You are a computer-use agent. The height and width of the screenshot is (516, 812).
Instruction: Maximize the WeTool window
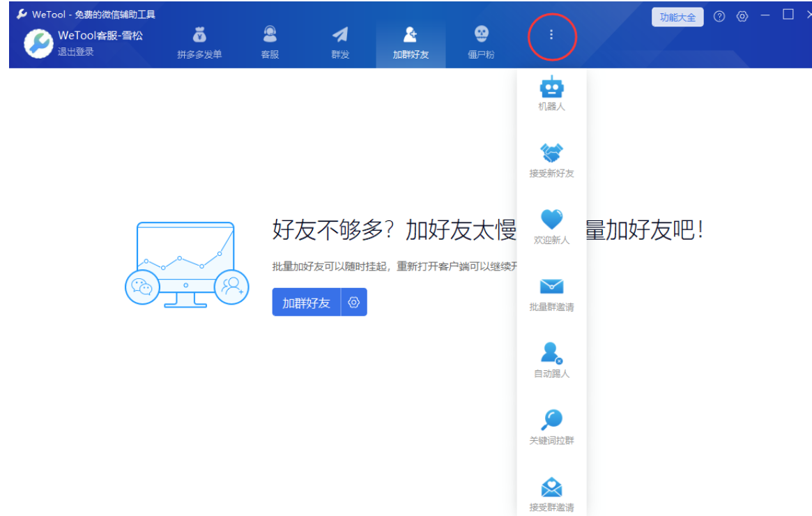788,15
